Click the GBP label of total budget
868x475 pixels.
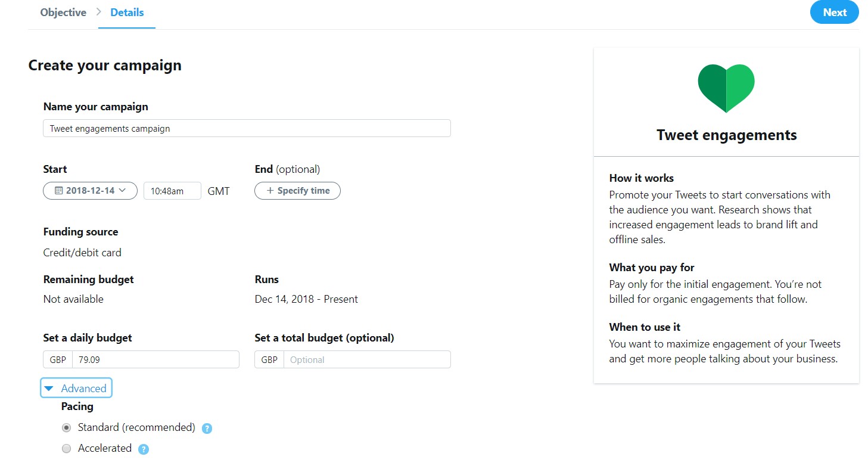coord(269,360)
